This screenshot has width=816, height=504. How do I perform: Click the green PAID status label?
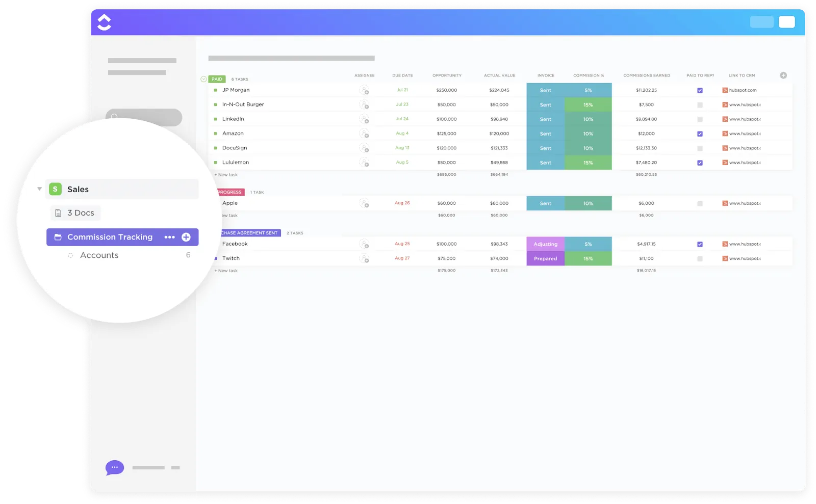pyautogui.click(x=217, y=79)
